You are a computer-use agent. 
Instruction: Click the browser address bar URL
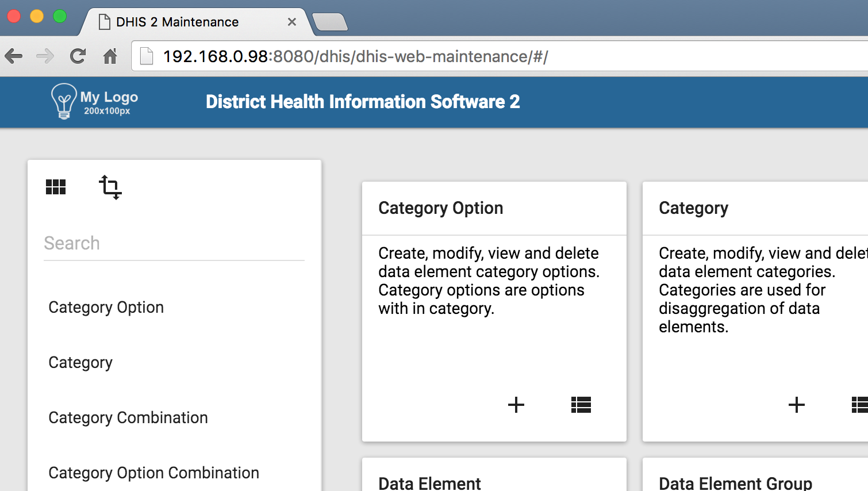(355, 56)
